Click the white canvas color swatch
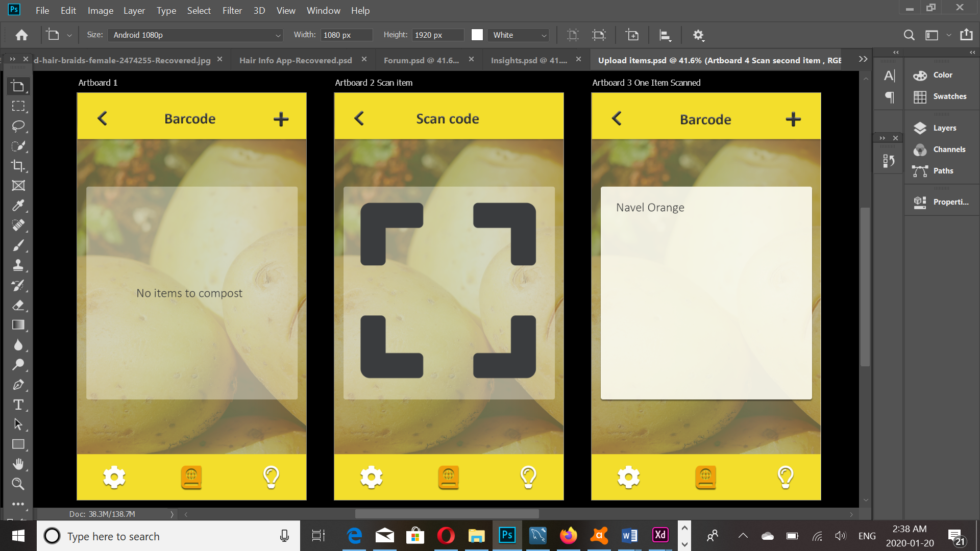Image resolution: width=980 pixels, height=551 pixels. pyautogui.click(x=477, y=35)
